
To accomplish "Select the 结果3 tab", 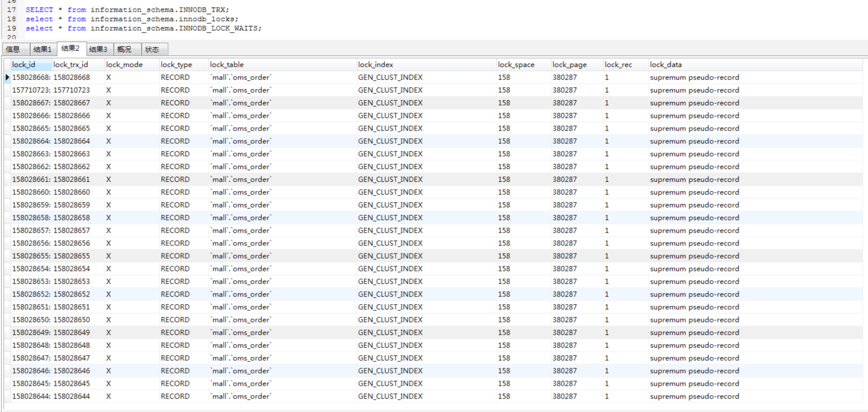I will pyautogui.click(x=98, y=50).
